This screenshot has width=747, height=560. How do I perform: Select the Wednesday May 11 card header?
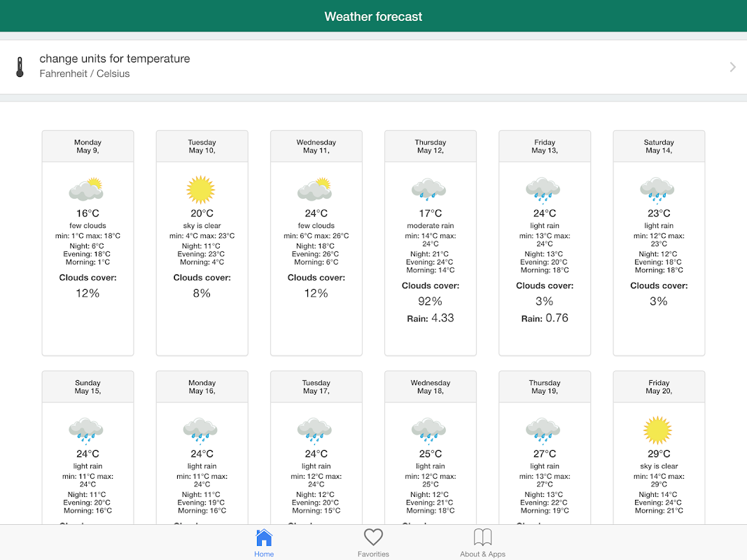pyautogui.click(x=316, y=146)
